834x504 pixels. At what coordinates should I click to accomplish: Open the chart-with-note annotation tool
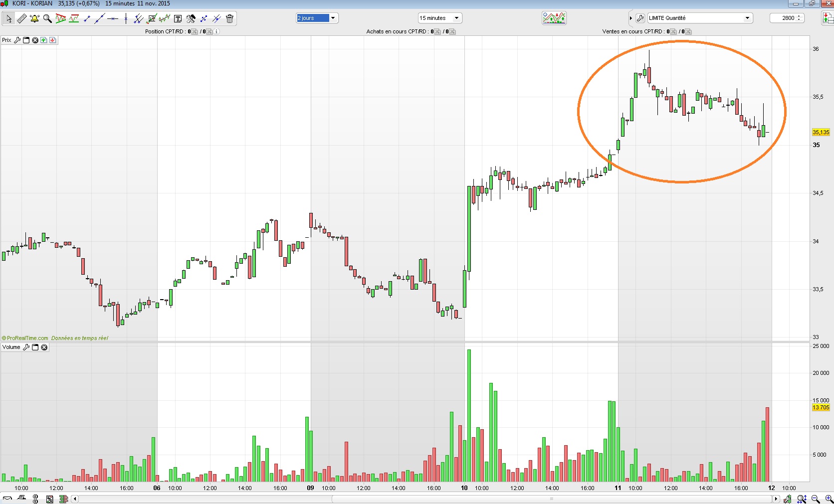152,18
